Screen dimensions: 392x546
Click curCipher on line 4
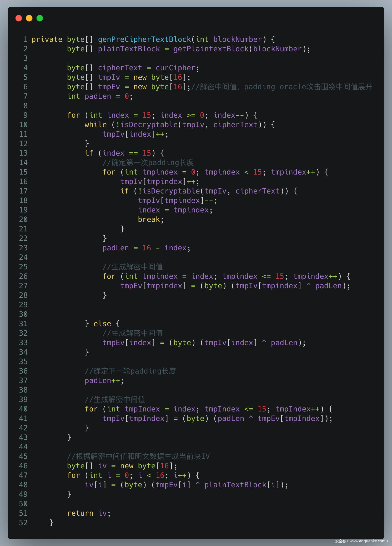tap(175, 68)
